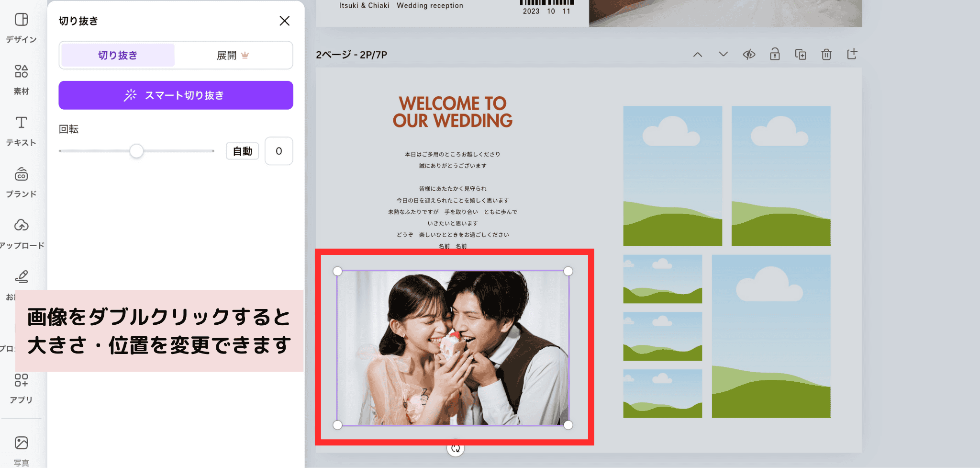Screen dimensions: 980x468
Task: Open the デザイン (Design) sidebar panel
Action: (x=21, y=27)
